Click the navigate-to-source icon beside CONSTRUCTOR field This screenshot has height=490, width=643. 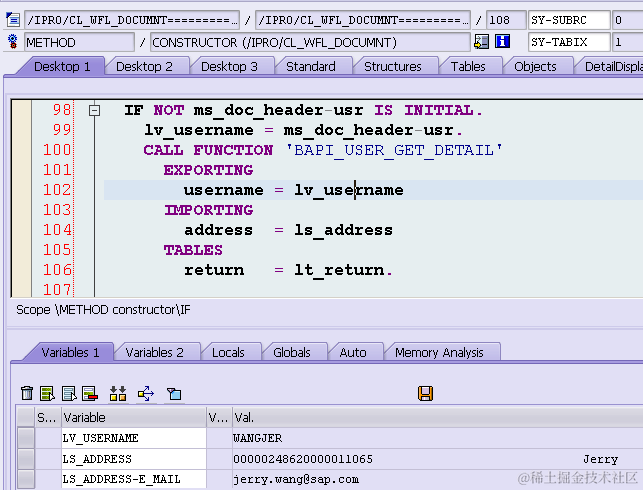tap(481, 41)
